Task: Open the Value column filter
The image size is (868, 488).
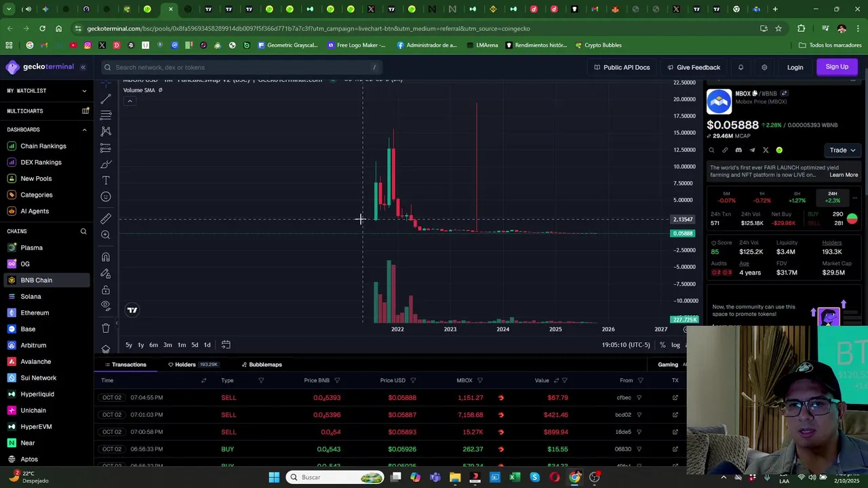Action: (565, 381)
